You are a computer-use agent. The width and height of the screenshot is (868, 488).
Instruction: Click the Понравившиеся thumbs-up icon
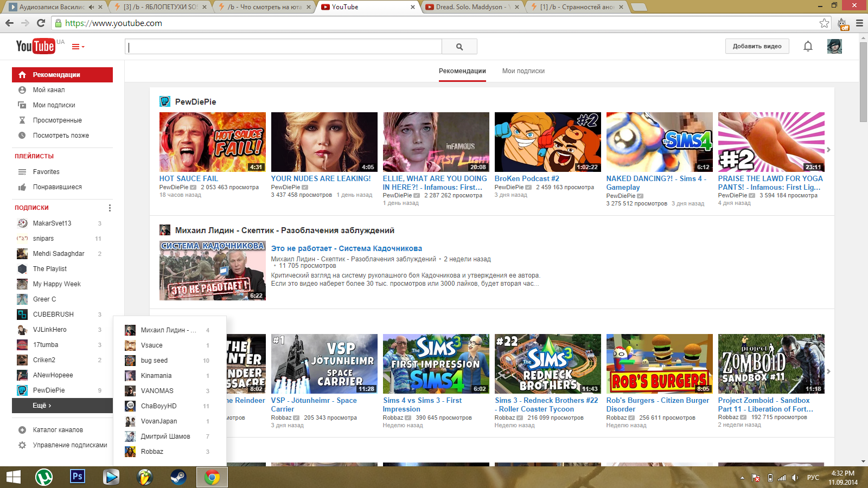(22, 187)
